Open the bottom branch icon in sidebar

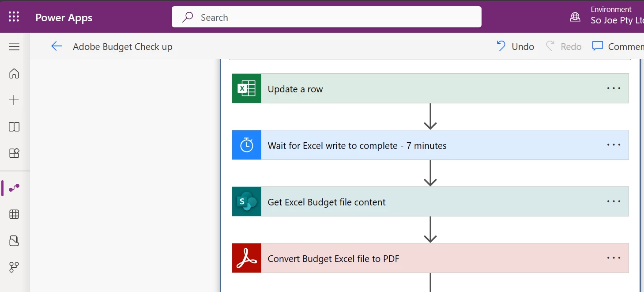[14, 267]
